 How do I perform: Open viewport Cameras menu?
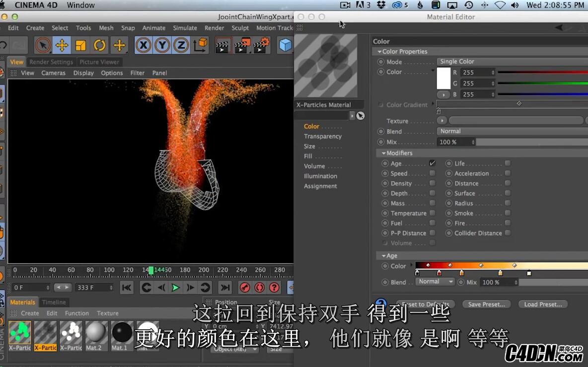(x=53, y=73)
